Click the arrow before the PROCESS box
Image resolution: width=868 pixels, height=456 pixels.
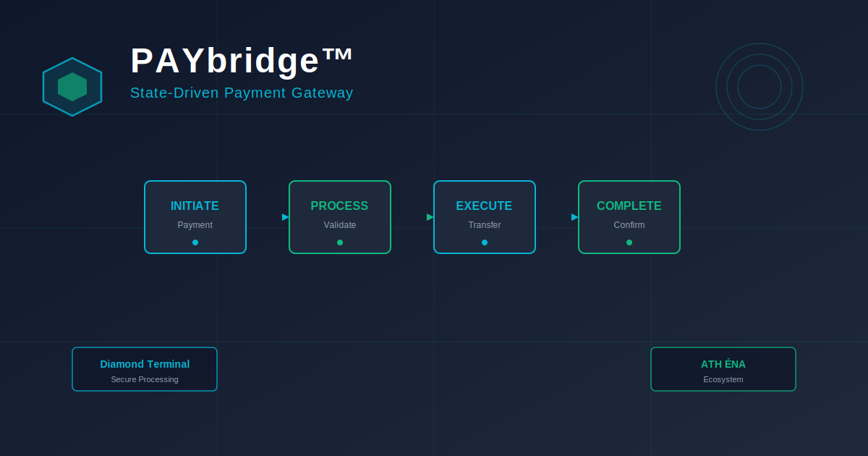[286, 217]
